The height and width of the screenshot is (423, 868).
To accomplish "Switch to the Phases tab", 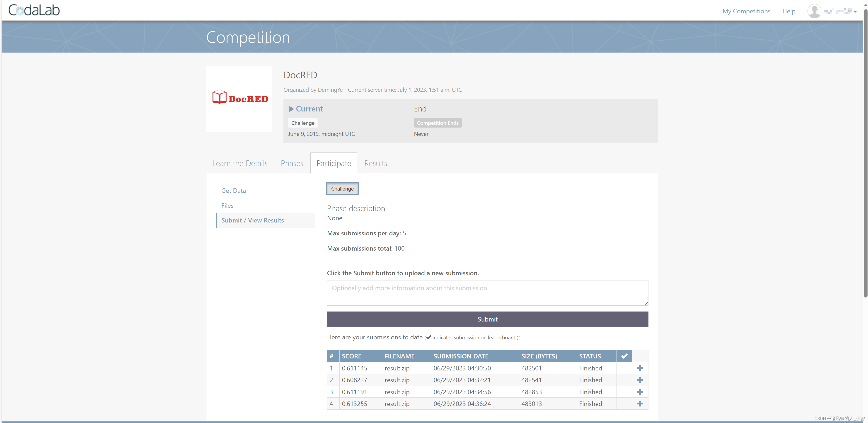I will point(292,163).
